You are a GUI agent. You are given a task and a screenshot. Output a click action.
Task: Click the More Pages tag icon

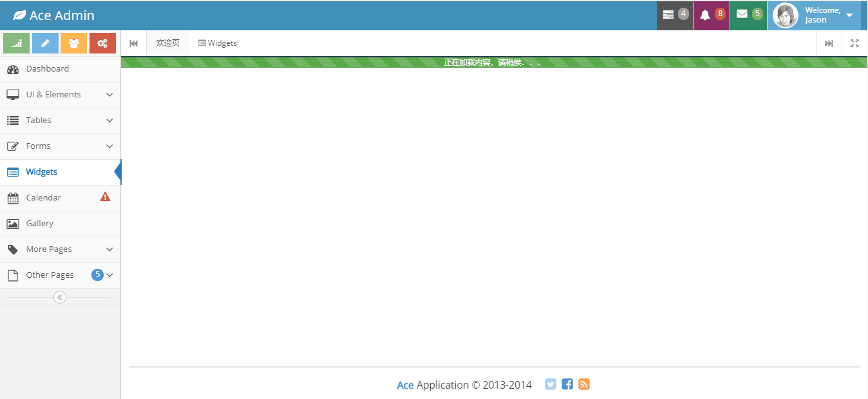(13, 249)
